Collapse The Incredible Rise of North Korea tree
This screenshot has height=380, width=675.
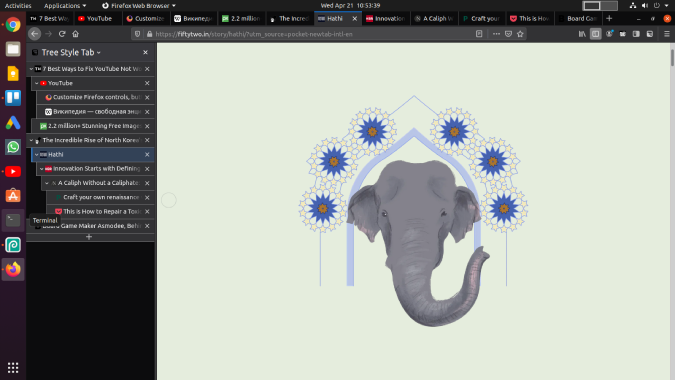pyautogui.click(x=31, y=140)
